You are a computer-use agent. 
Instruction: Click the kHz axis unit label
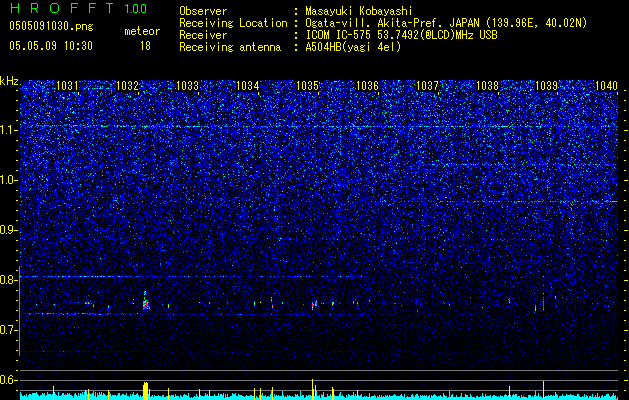coord(9,81)
